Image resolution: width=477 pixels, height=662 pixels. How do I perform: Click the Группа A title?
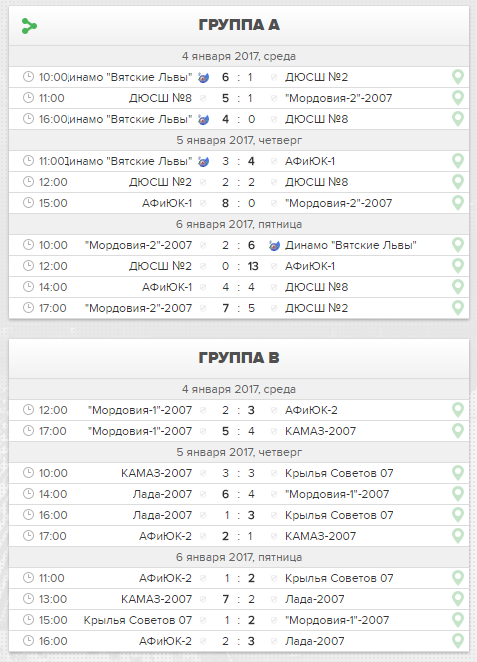(239, 25)
